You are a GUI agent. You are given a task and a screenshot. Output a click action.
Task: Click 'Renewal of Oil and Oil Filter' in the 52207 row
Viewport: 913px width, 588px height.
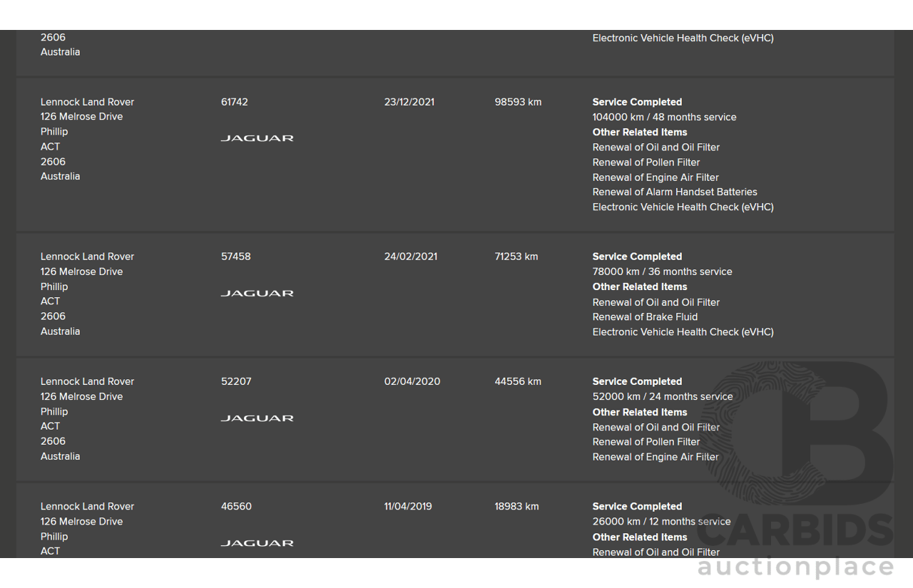click(656, 427)
